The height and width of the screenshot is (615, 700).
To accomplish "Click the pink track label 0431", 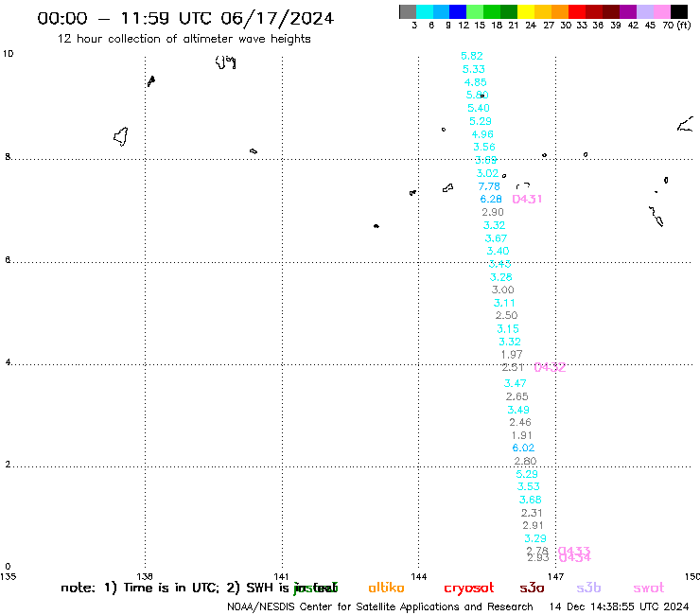I will (527, 200).
